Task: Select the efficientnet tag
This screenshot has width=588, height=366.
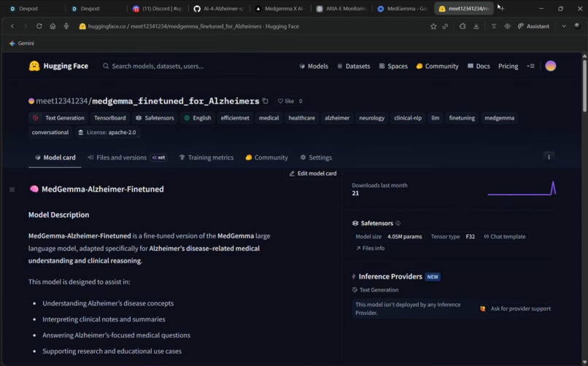Action: pos(235,117)
